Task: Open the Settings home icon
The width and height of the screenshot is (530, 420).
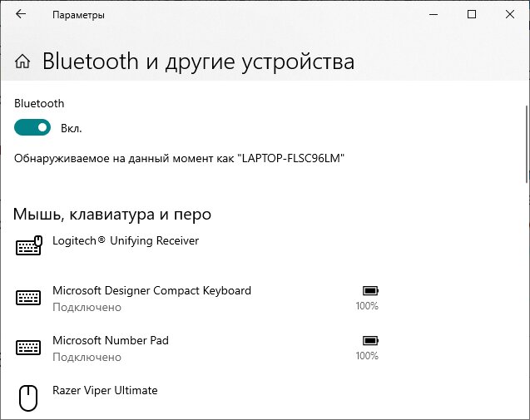Action: tap(22, 62)
